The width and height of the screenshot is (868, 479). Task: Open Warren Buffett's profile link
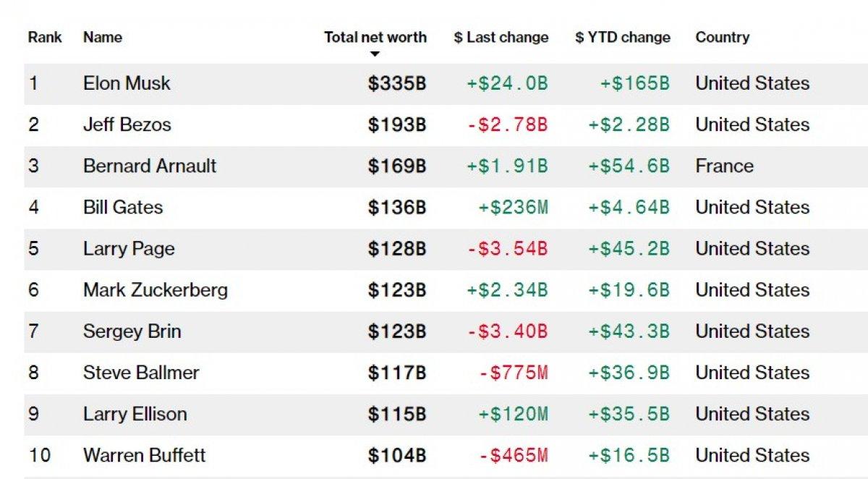pos(145,455)
